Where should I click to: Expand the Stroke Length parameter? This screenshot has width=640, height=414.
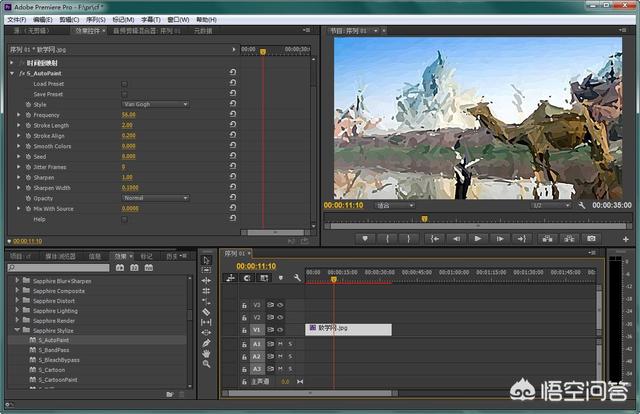(19, 125)
